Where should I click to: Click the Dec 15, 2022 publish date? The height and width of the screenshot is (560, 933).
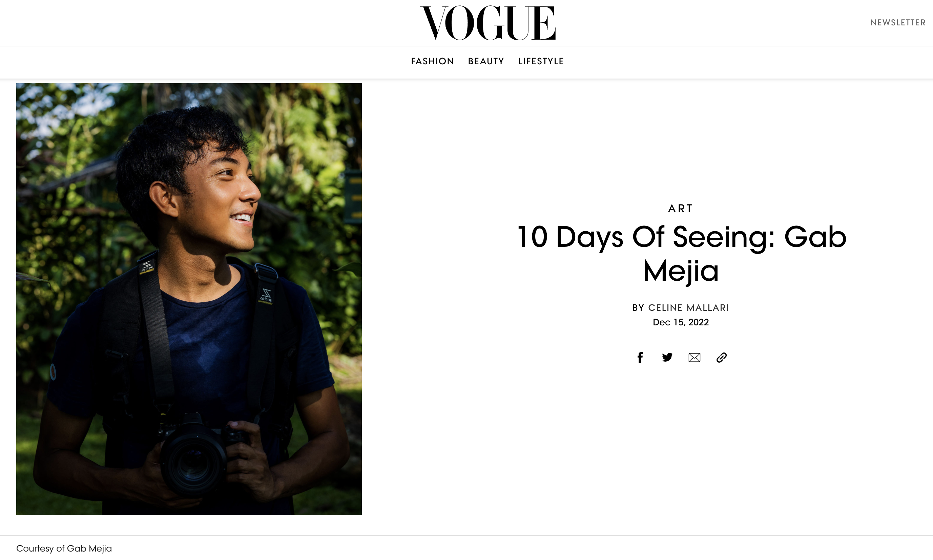[680, 322]
